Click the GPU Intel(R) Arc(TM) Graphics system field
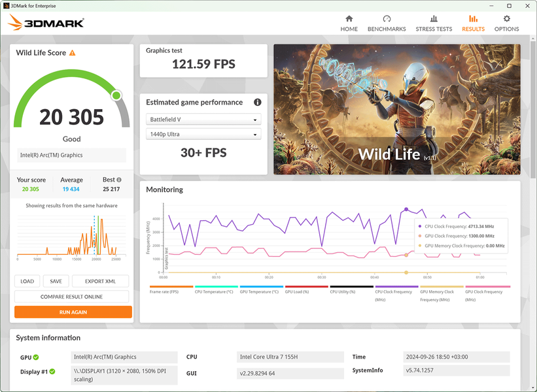537x392 pixels. 124,357
